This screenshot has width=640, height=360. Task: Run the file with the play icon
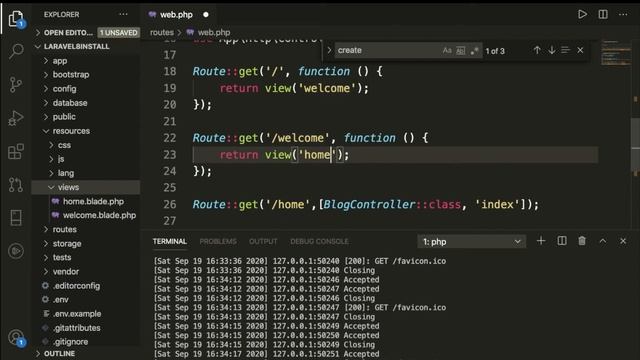click(582, 14)
